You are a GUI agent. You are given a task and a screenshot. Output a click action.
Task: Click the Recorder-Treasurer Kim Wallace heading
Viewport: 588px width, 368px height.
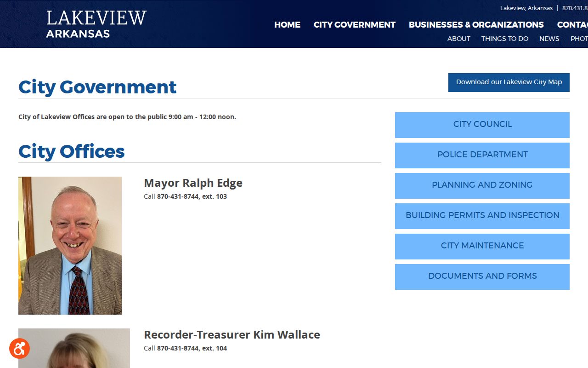point(232,335)
